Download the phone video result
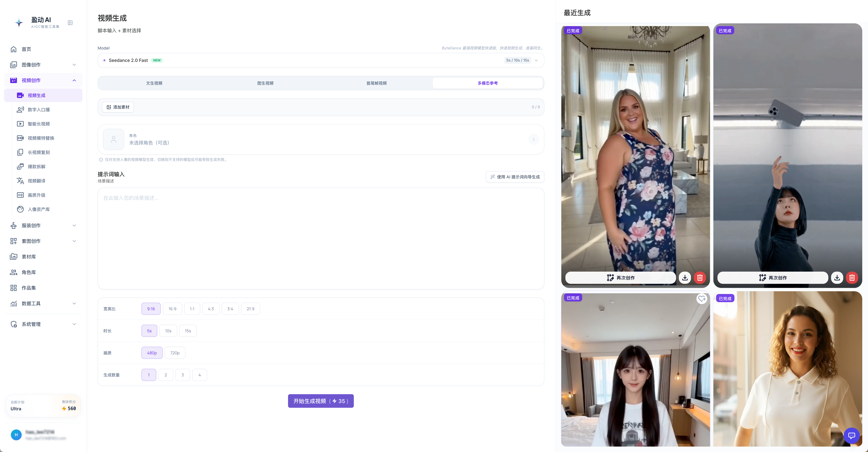 coord(837,277)
